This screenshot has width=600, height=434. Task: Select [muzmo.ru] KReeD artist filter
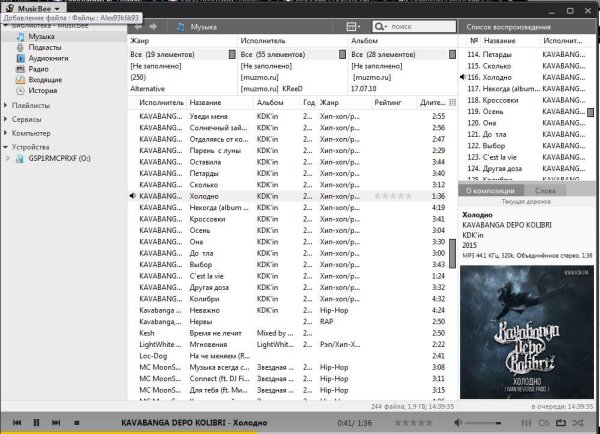point(271,88)
